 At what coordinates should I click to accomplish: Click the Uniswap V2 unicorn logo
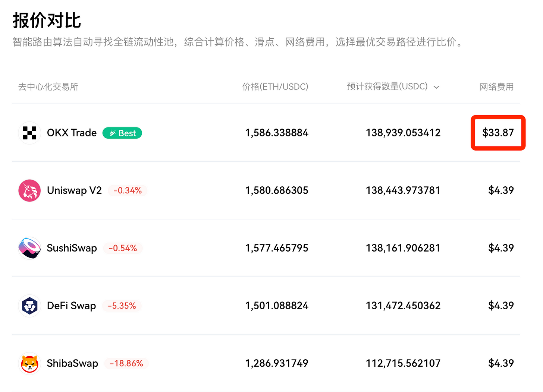29,190
